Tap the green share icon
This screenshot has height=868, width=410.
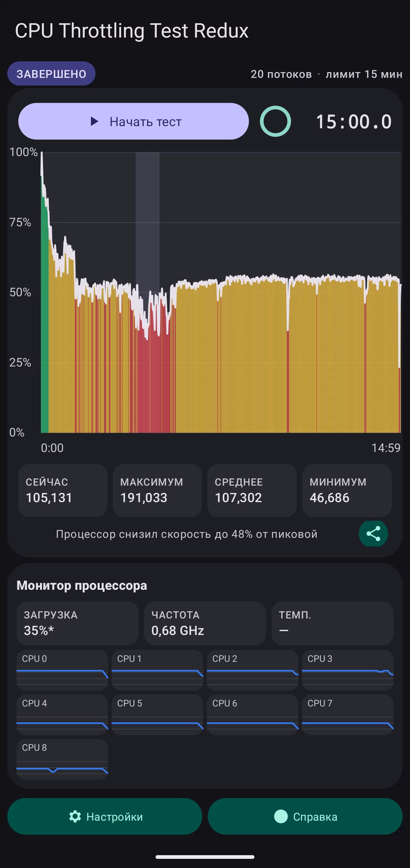click(373, 534)
